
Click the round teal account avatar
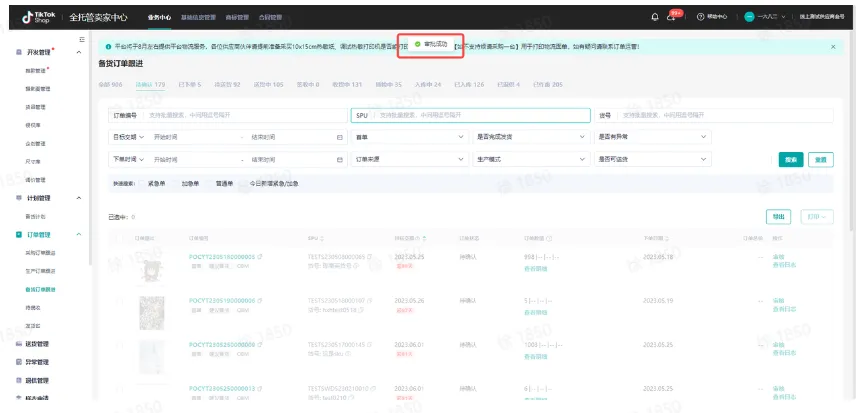click(749, 17)
